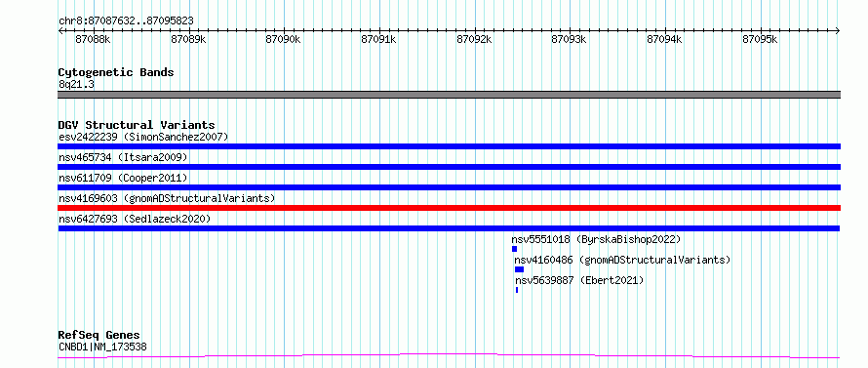
Task: Open the nsv5639887 Ebert2021 variant label
Action: click(580, 280)
